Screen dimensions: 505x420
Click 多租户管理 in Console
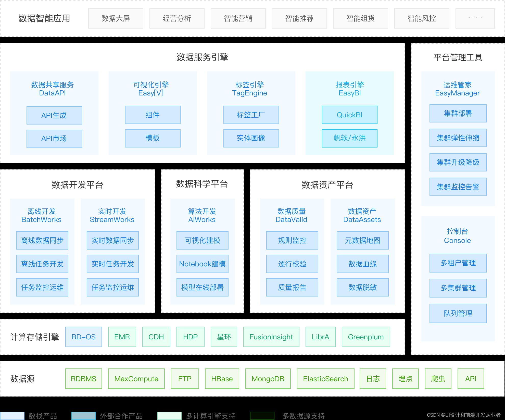(x=458, y=263)
